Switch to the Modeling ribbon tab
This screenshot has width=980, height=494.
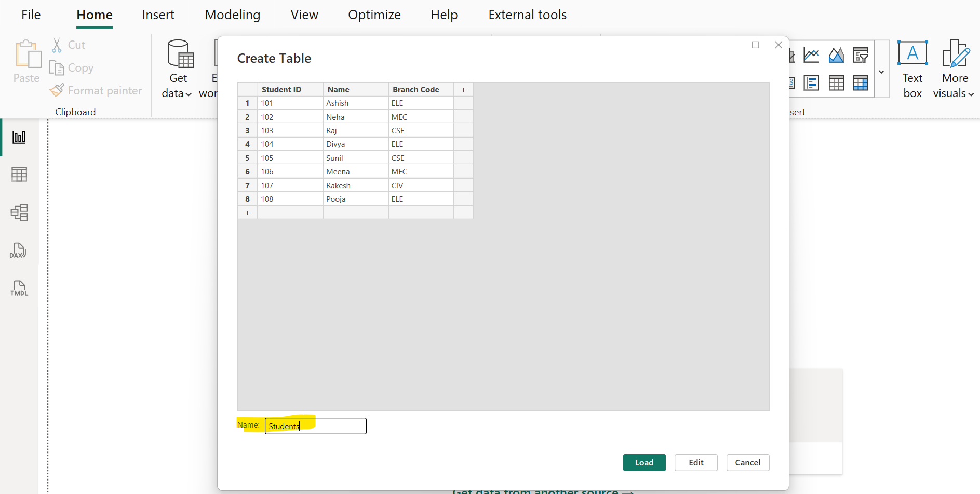(x=232, y=15)
